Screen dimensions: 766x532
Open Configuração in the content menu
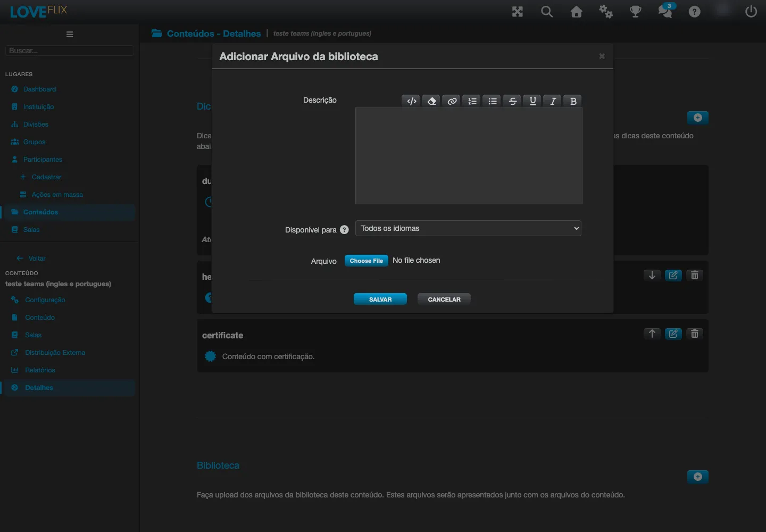[45, 300]
